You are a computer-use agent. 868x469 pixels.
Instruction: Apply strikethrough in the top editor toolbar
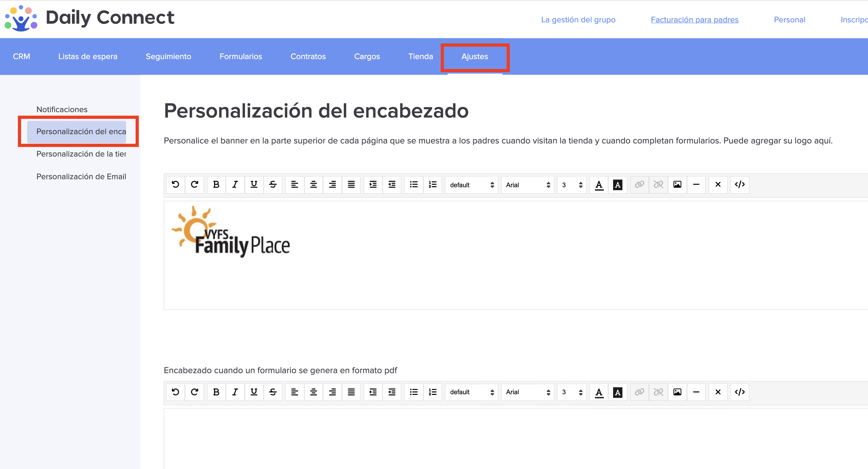point(272,185)
